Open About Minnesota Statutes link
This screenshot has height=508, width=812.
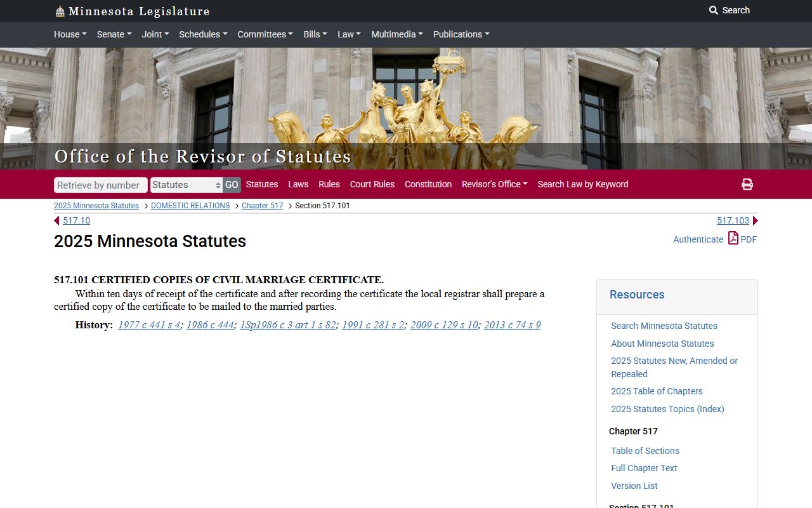pyautogui.click(x=662, y=344)
